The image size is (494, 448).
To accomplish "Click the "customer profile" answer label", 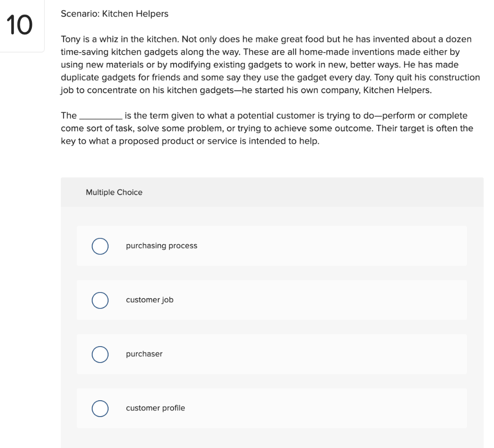I will click(x=155, y=408).
